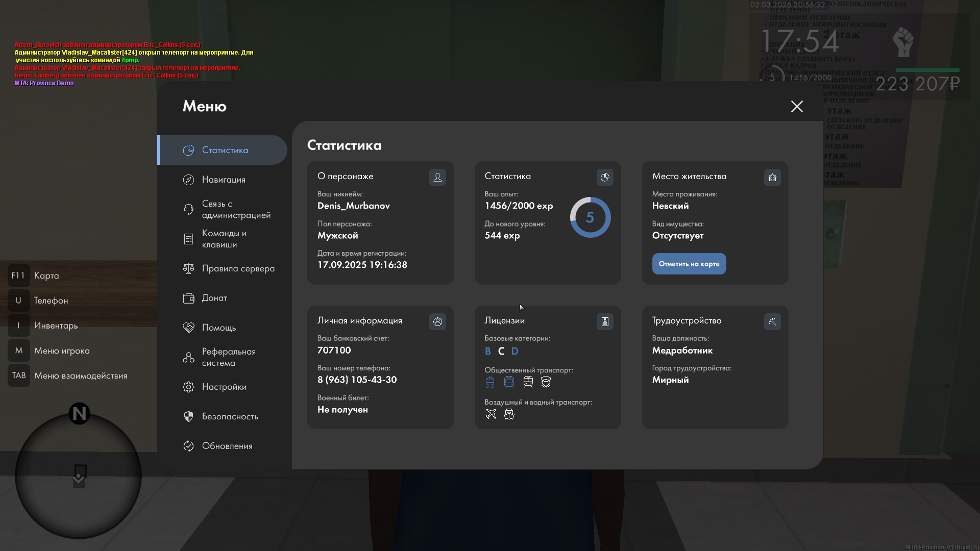Click the profile icon in О персонаже card
The image size is (980, 551).
point(437,178)
